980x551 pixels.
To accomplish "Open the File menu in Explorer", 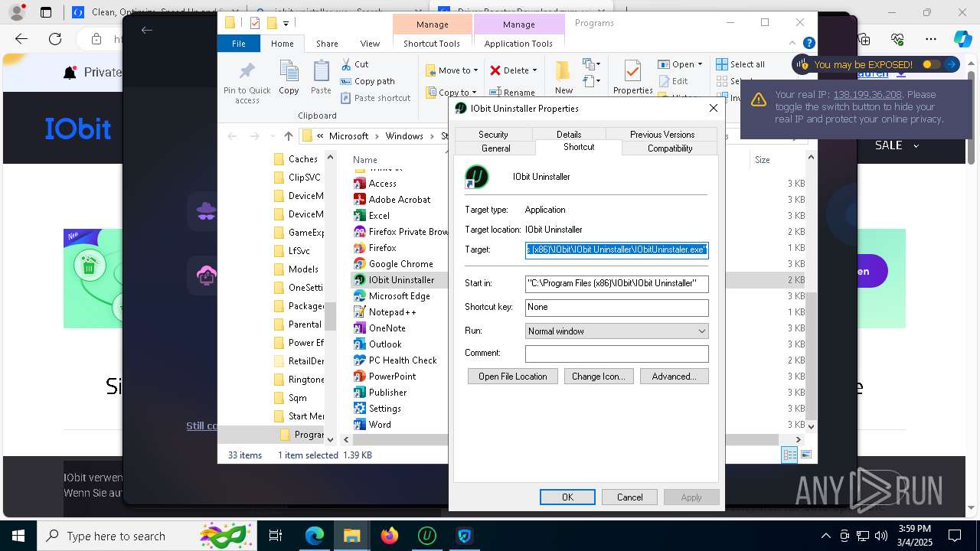I will click(239, 44).
